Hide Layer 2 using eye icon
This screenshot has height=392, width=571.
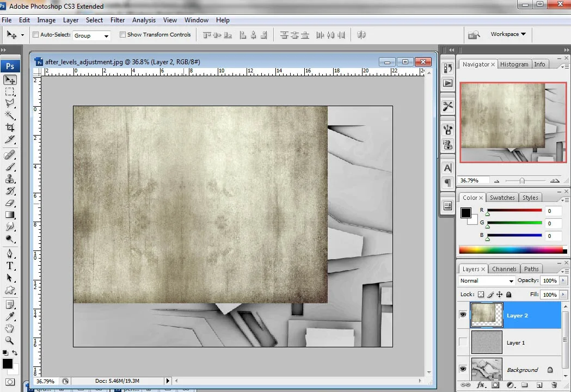[463, 315]
